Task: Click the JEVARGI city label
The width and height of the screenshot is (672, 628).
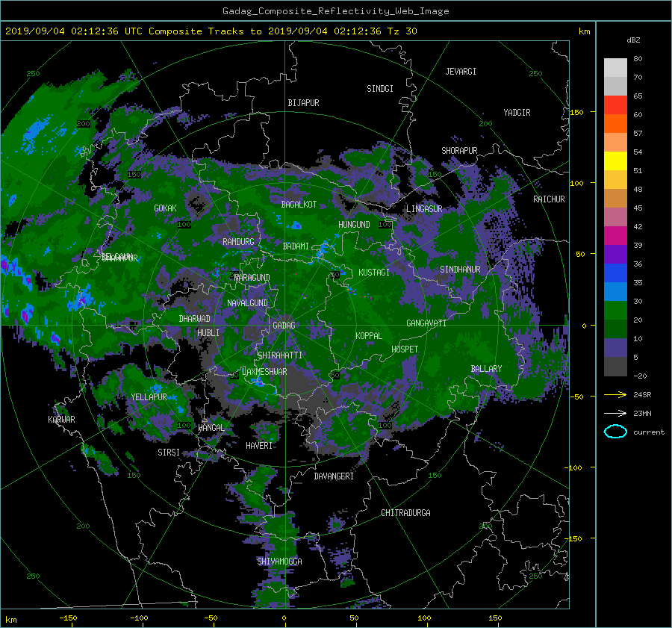Action: (x=461, y=72)
